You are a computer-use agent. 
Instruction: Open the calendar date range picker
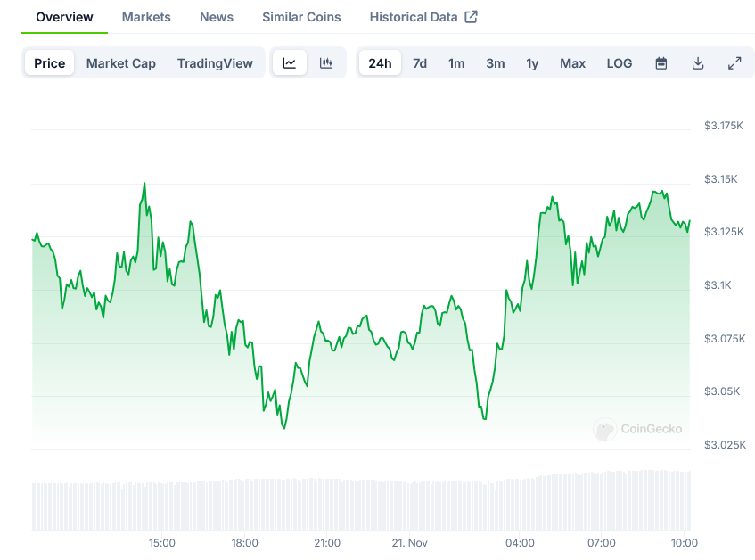(661, 63)
